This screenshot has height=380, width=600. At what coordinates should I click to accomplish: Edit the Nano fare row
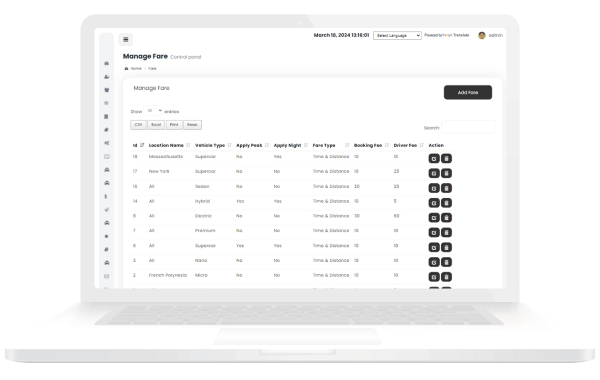point(434,262)
